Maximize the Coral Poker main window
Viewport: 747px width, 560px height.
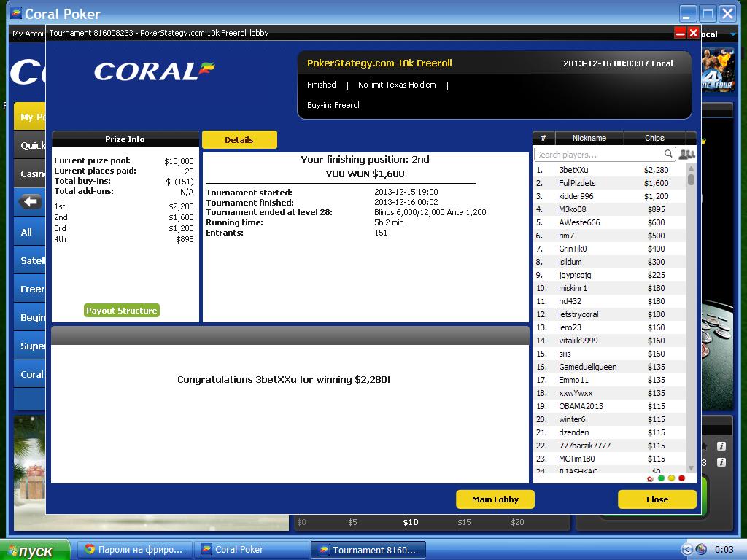pos(708,14)
